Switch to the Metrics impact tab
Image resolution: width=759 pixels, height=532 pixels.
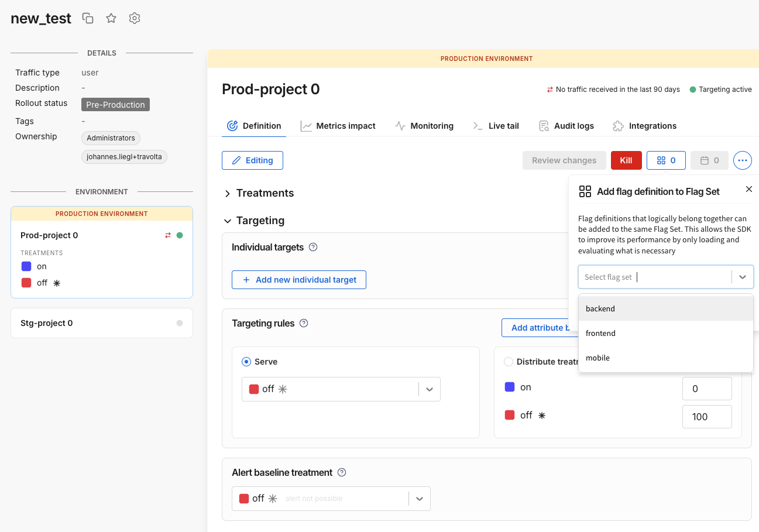pyautogui.click(x=338, y=126)
